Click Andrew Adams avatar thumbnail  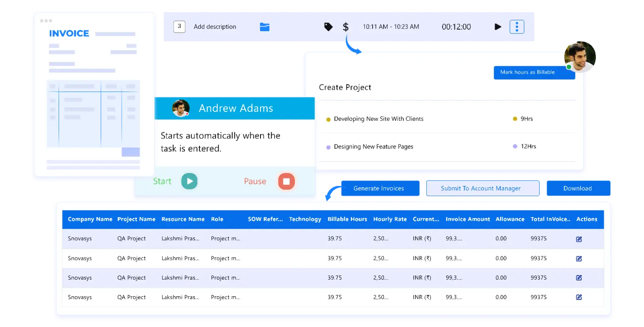[x=180, y=108]
